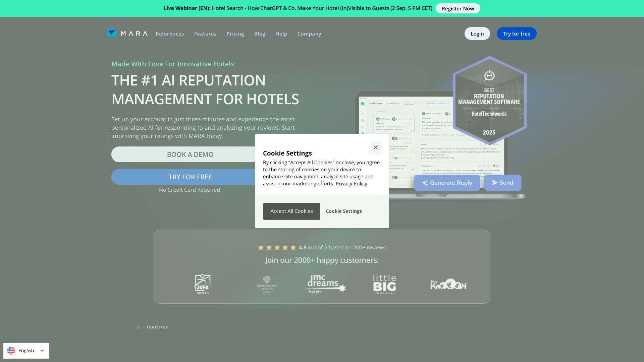Click the JUFA Hotels logo

pyautogui.click(x=203, y=284)
